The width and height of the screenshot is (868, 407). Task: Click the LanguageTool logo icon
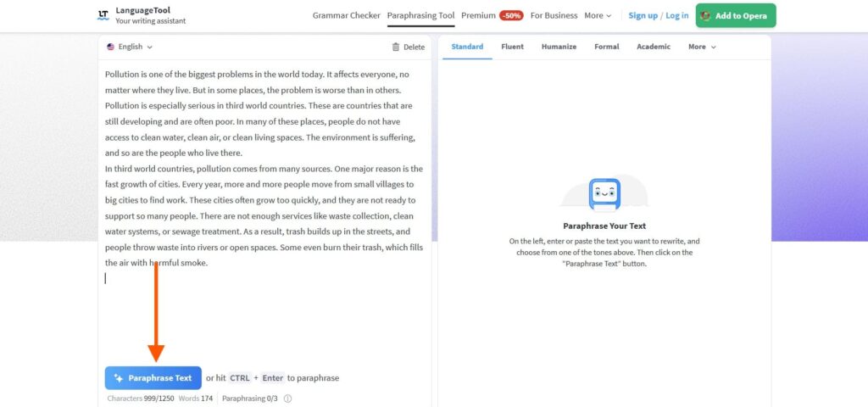[103, 15]
